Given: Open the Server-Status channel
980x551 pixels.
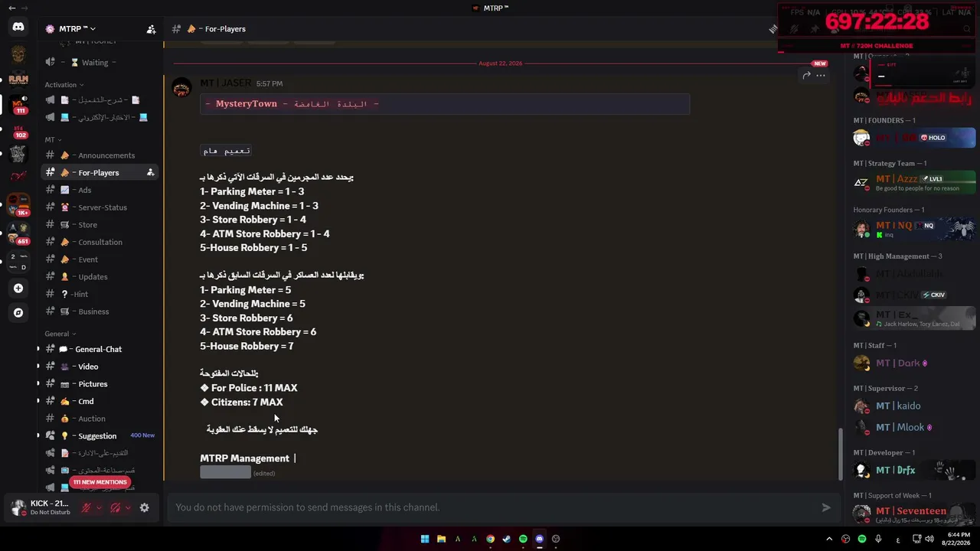Looking at the screenshot, I should (100, 207).
